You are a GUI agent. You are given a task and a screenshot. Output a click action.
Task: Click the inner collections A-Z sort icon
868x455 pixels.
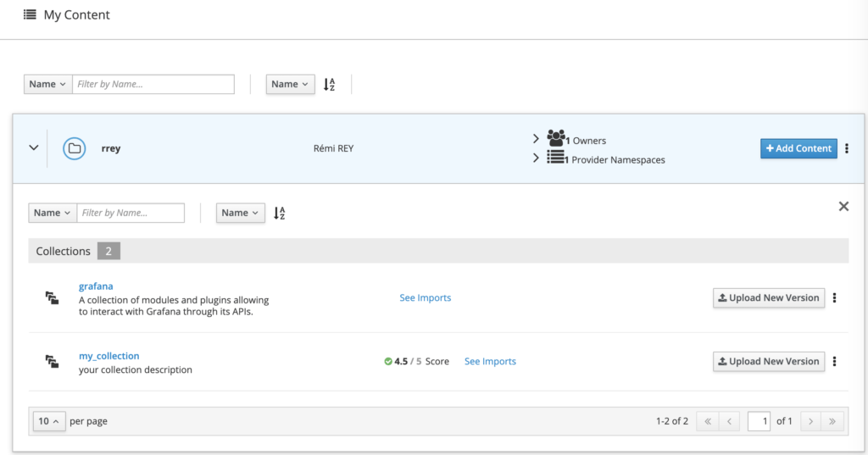(x=279, y=214)
